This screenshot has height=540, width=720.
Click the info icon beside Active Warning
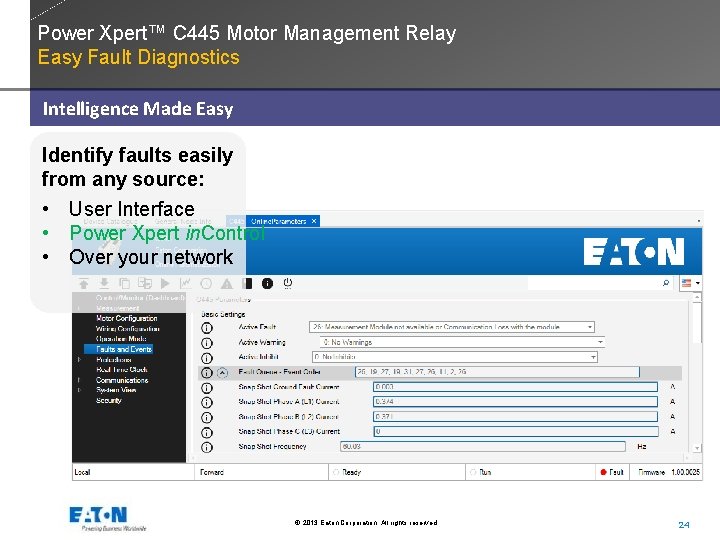point(207,343)
